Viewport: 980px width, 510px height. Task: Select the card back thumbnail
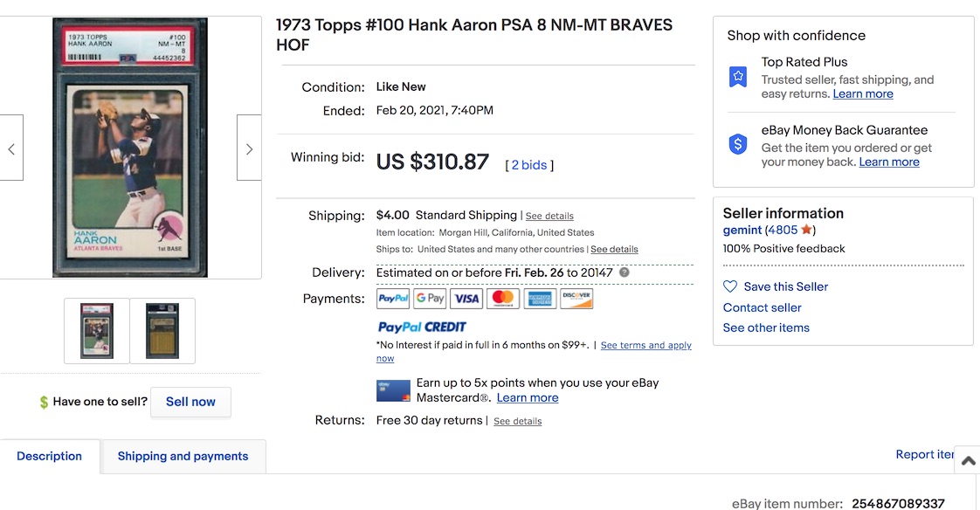(162, 330)
